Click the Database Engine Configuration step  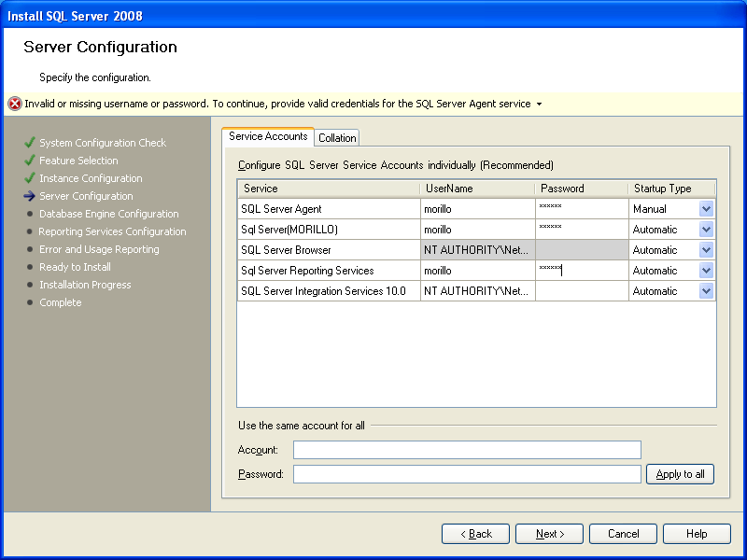click(x=108, y=214)
